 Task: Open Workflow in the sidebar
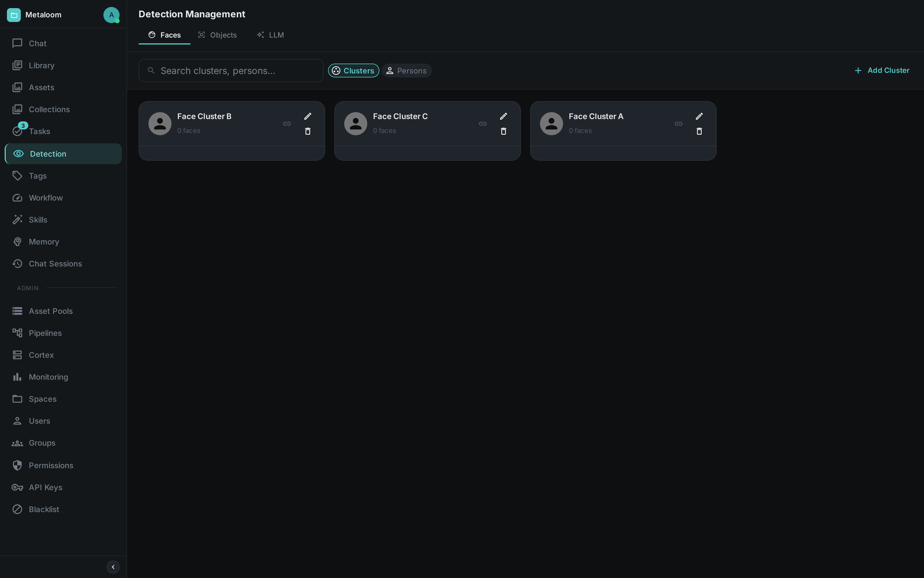63,198
